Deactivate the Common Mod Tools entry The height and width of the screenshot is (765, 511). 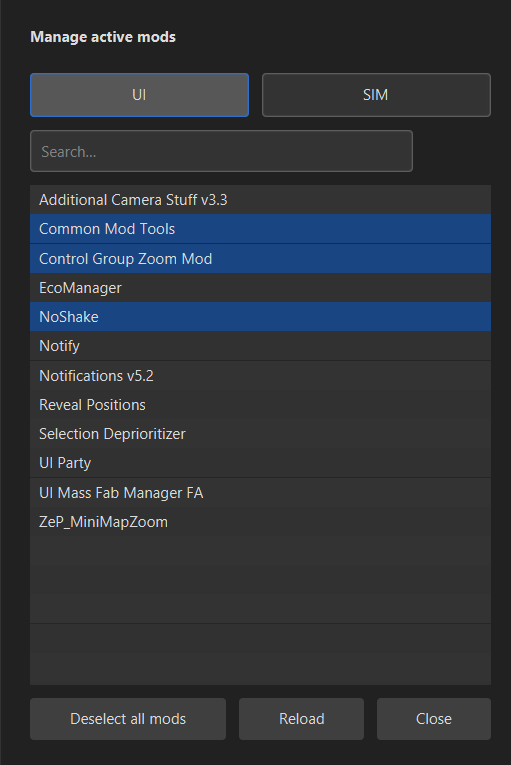[261, 229]
